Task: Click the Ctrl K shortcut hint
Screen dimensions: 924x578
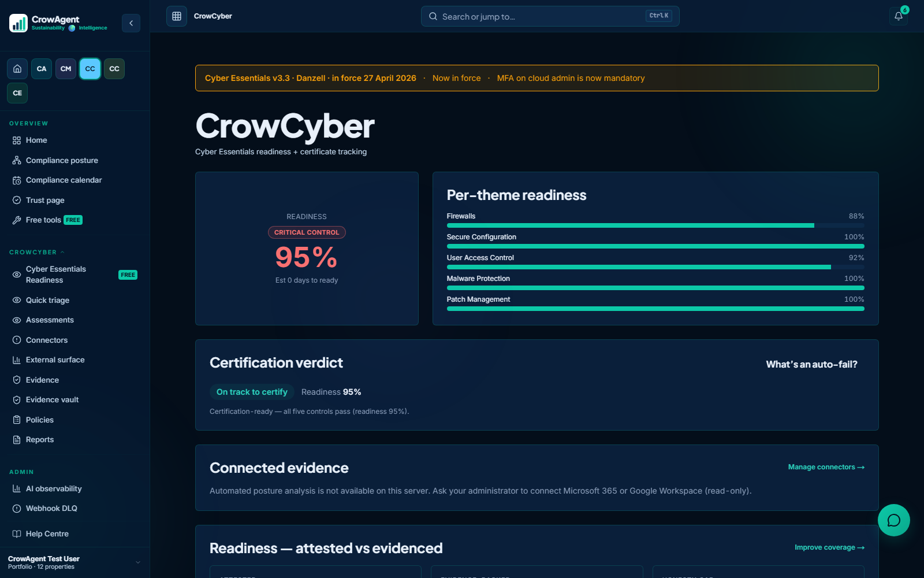Action: tap(659, 16)
